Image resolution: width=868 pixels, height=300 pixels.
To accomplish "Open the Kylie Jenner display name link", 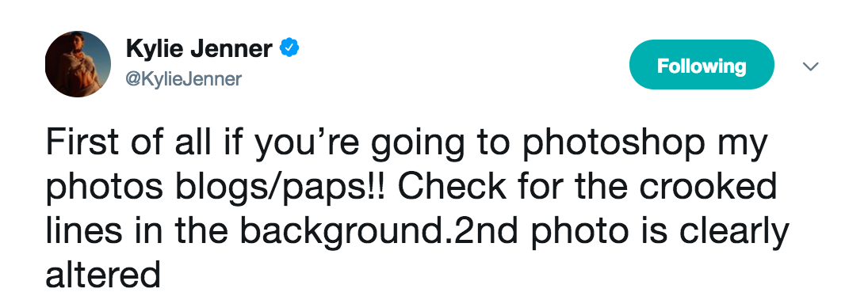I will tap(199, 48).
